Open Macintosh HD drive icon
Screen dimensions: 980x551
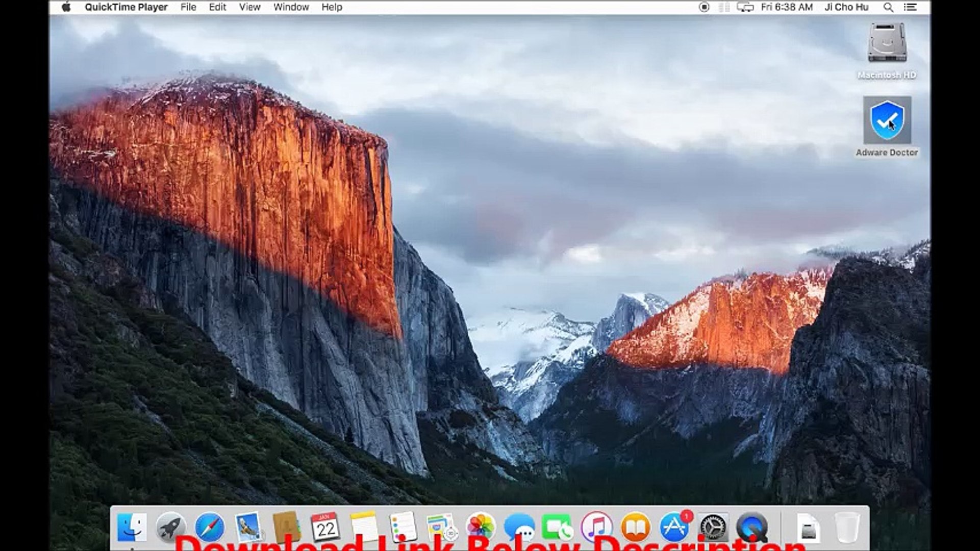coord(887,43)
